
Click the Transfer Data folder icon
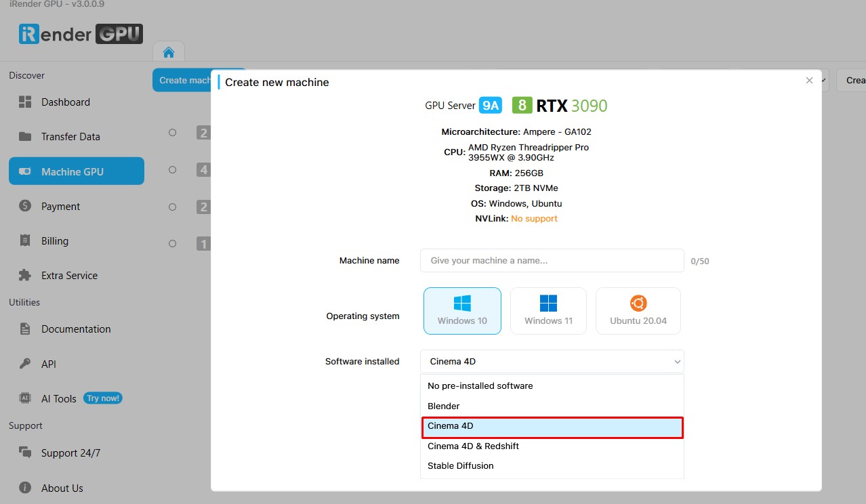25,137
